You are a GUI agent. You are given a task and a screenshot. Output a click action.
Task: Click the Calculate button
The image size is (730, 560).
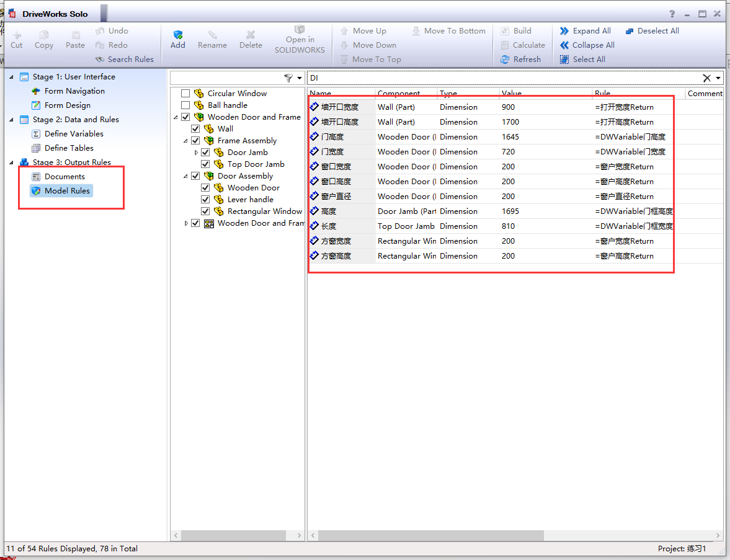point(523,45)
